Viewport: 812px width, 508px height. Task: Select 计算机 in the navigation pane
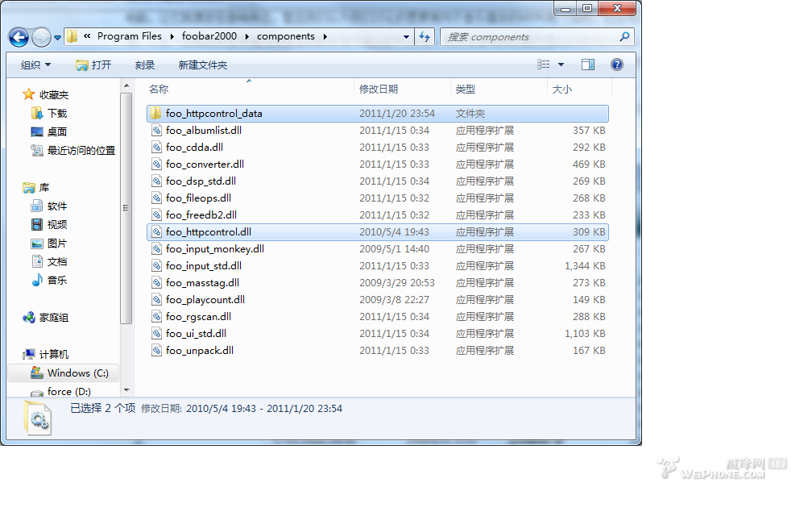(46, 355)
